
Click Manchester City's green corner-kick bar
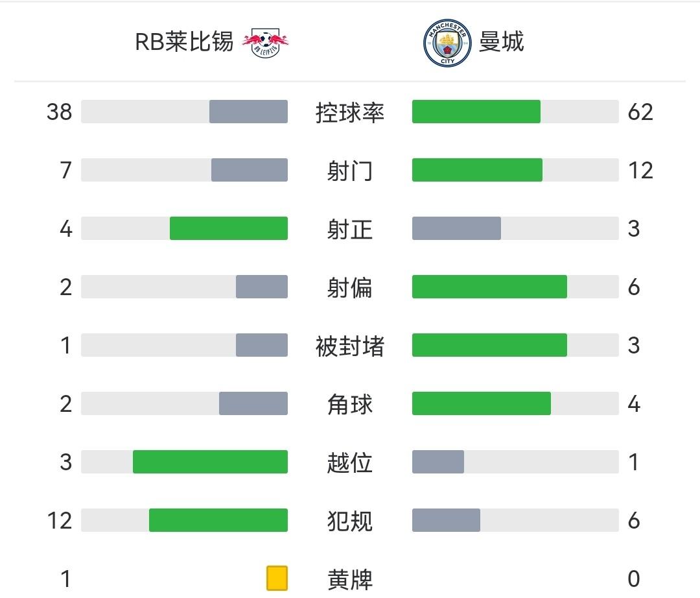[481, 403]
